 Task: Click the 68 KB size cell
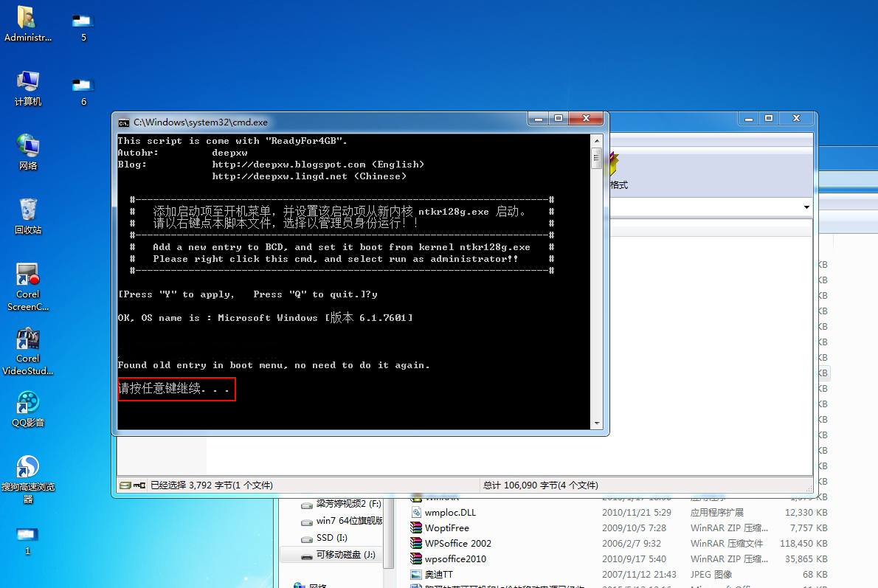click(815, 575)
